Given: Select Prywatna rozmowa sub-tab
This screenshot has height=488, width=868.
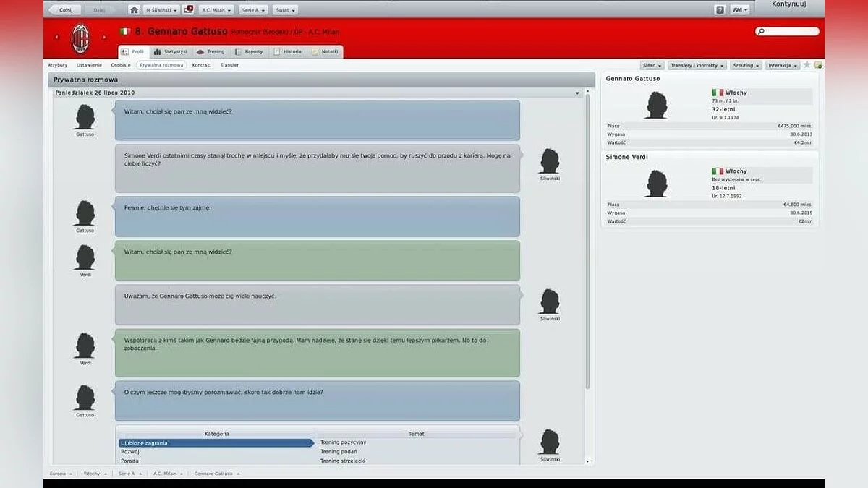Looking at the screenshot, I should [161, 65].
